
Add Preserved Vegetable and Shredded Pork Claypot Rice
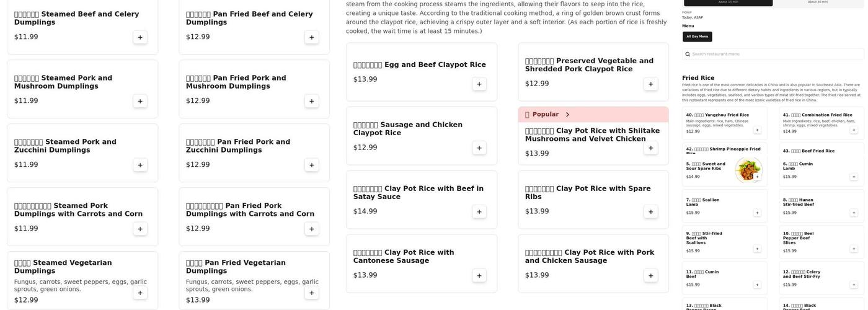[x=651, y=84]
